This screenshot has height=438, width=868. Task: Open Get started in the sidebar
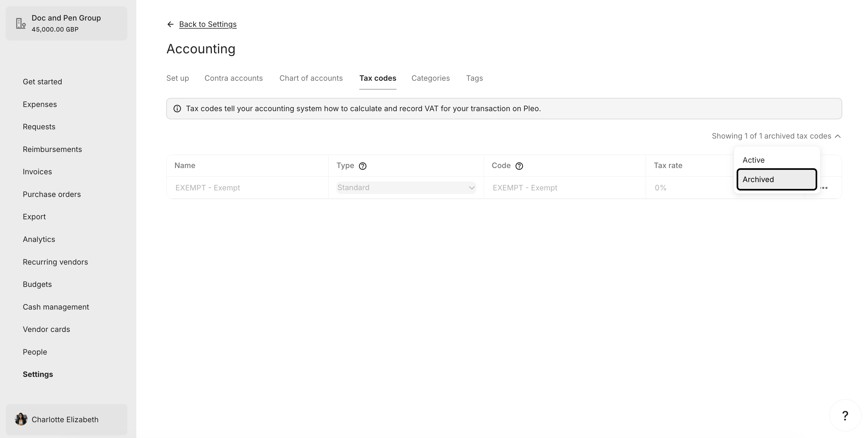(x=43, y=82)
